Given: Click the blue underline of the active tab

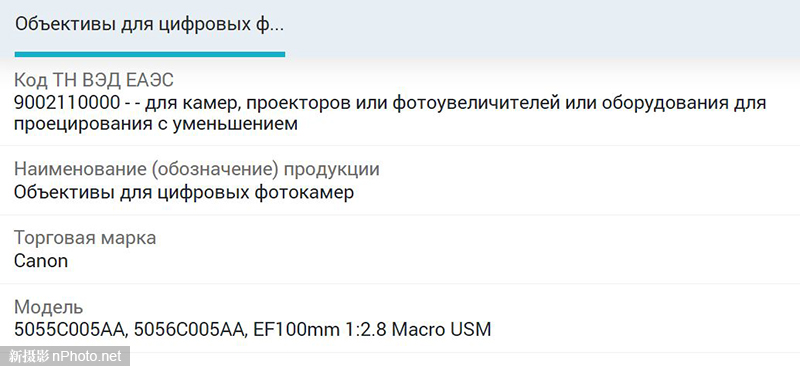Looking at the screenshot, I should (x=149, y=54).
